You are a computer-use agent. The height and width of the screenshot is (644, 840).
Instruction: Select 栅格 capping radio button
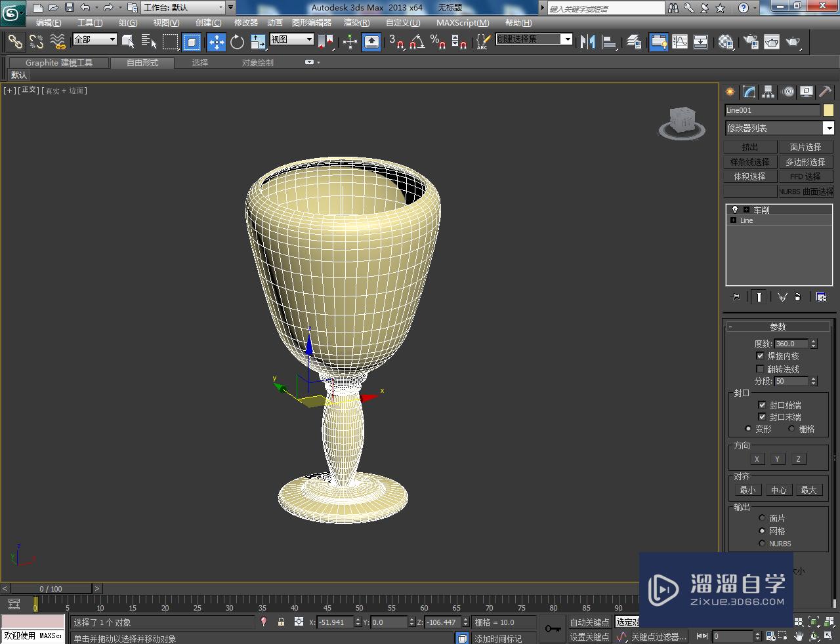(x=791, y=428)
